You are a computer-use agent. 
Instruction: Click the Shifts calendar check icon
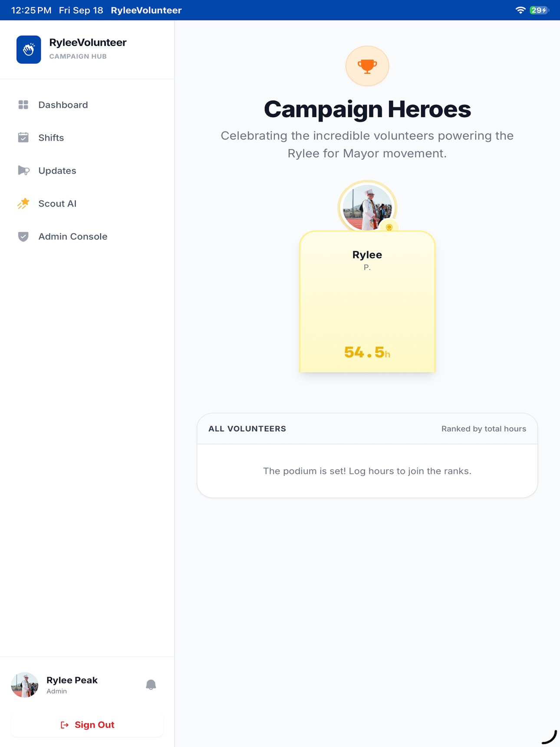pos(23,138)
